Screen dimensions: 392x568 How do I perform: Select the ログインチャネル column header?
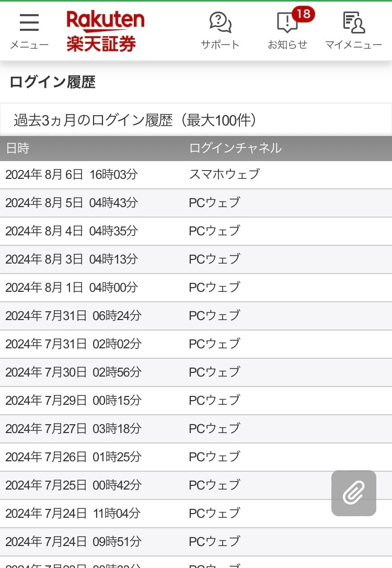tap(235, 148)
